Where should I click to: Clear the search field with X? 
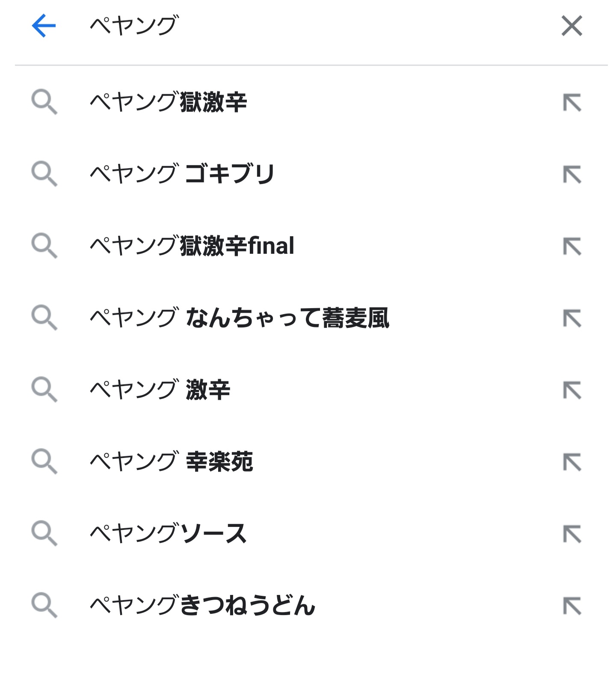tap(572, 26)
